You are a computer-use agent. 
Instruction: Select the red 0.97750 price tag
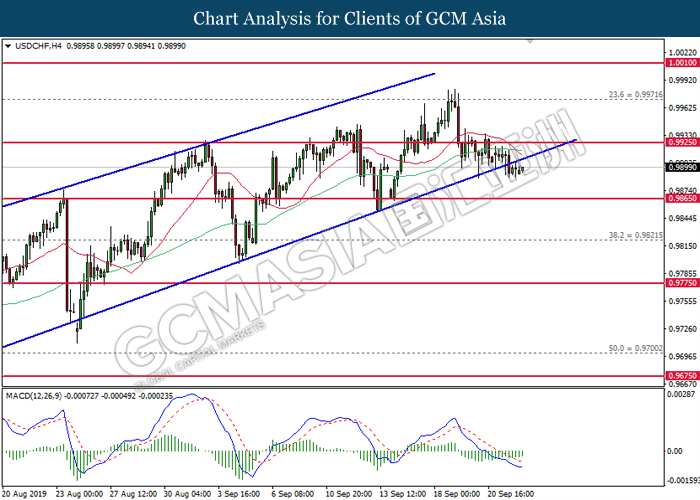pyautogui.click(x=682, y=283)
